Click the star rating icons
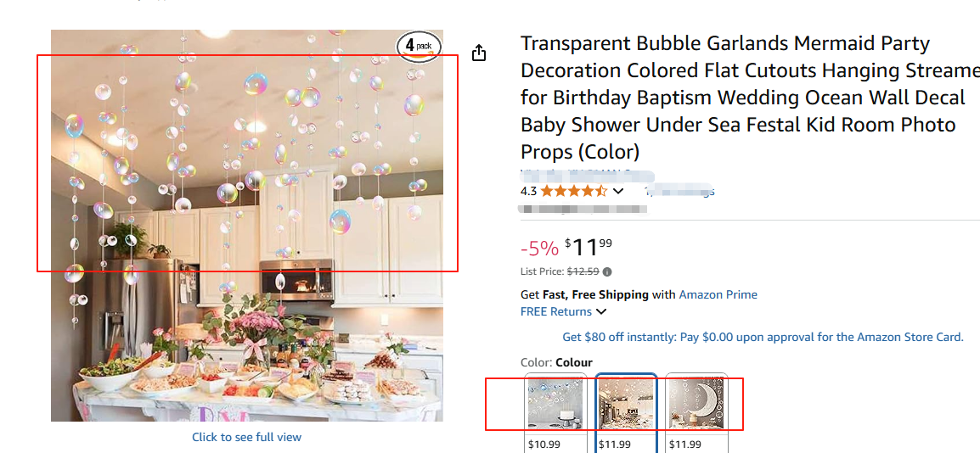The width and height of the screenshot is (980, 453). 573,191
